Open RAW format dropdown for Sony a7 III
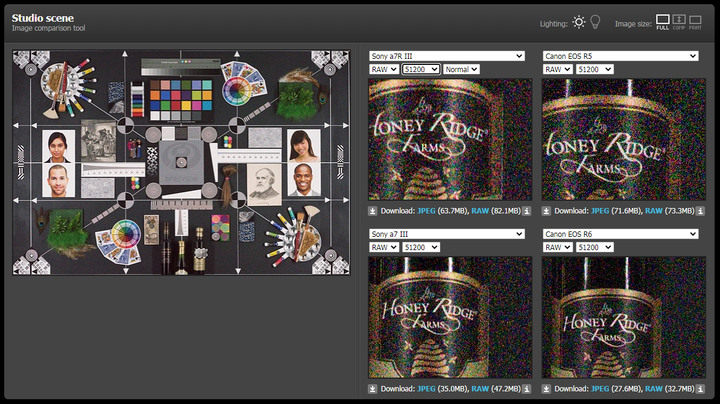Screen dimensions: 720x404 point(384,247)
